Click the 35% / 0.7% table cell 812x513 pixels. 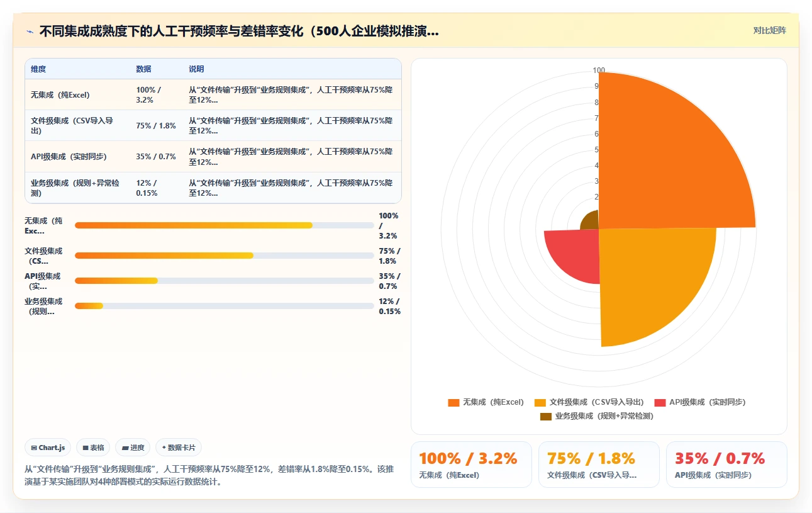point(157,157)
